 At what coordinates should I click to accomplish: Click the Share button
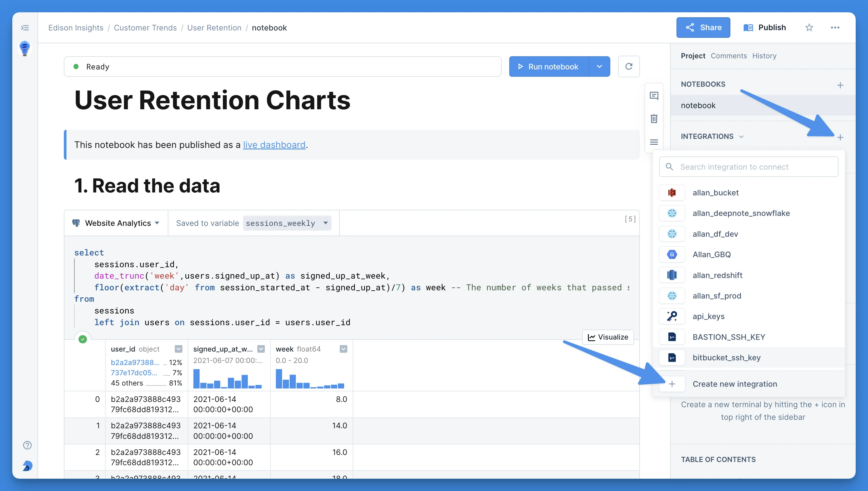coord(703,28)
